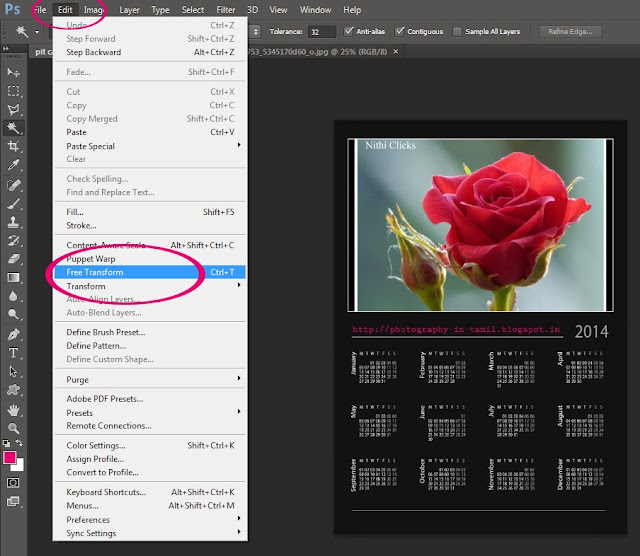Click the Refine Edge... button
640x556 pixels.
570,31
